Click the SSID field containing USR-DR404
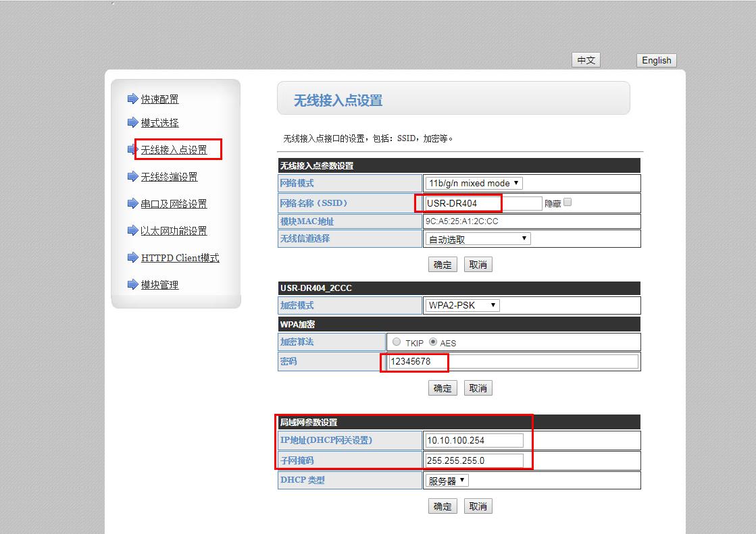Viewport: 756px width, 534px height. 483,203
